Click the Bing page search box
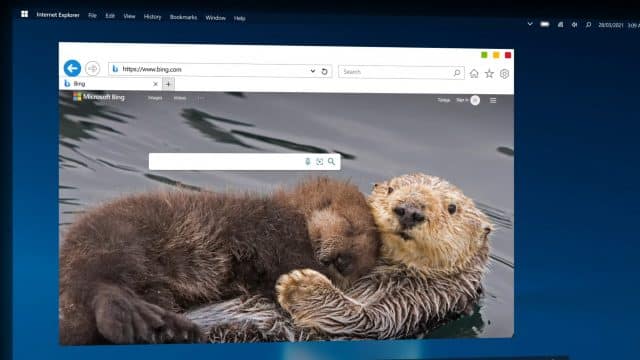The image size is (640, 360). click(x=226, y=162)
